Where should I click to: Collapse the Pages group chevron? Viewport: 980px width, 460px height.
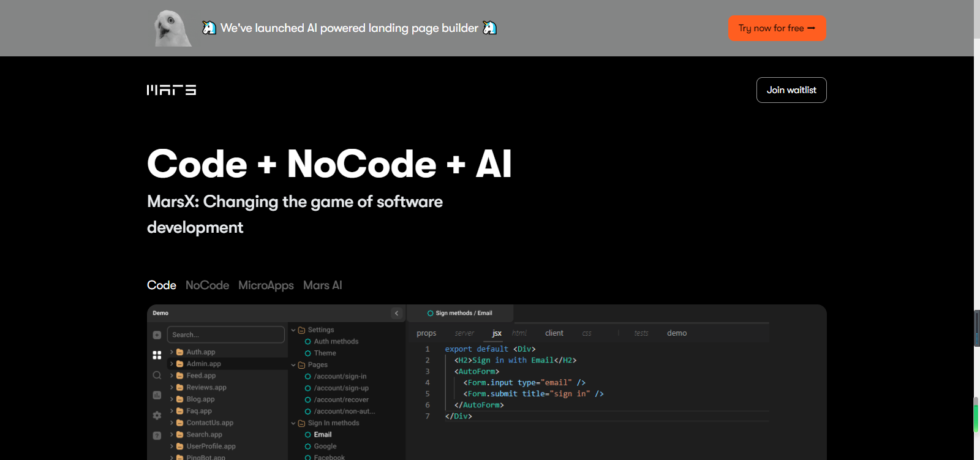point(293,365)
